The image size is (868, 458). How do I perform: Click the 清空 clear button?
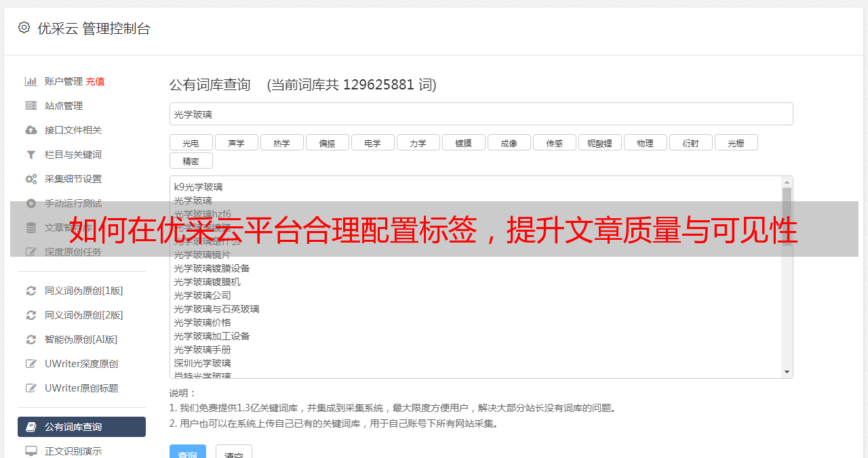(234, 453)
